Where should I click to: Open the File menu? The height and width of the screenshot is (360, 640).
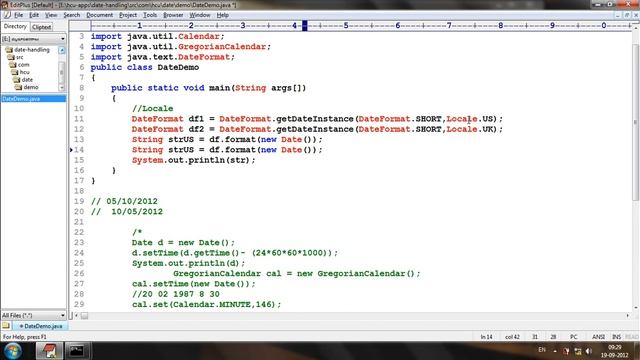[x=18, y=15]
